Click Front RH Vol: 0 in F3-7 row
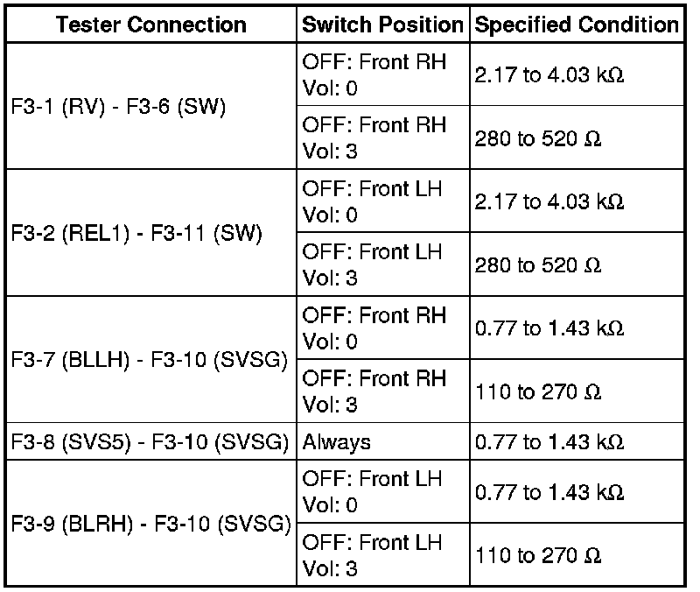Viewport: 700px width, 592px height. click(374, 328)
